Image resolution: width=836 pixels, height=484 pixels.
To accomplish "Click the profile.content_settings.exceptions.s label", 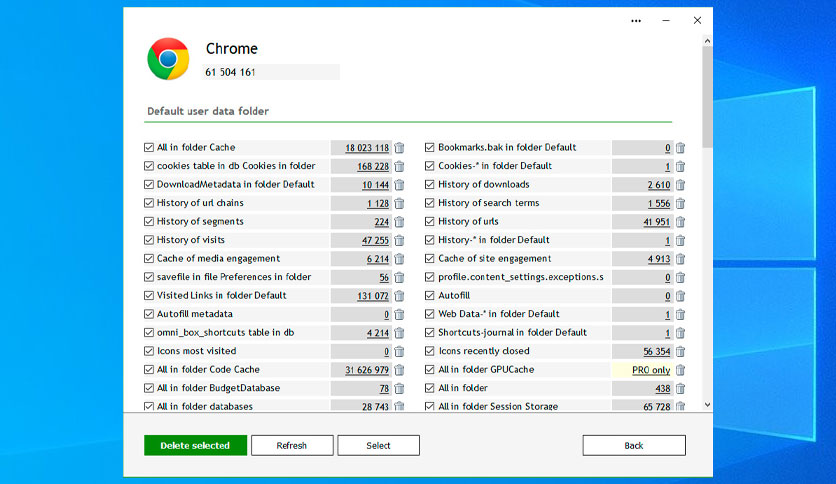I will pos(521,277).
